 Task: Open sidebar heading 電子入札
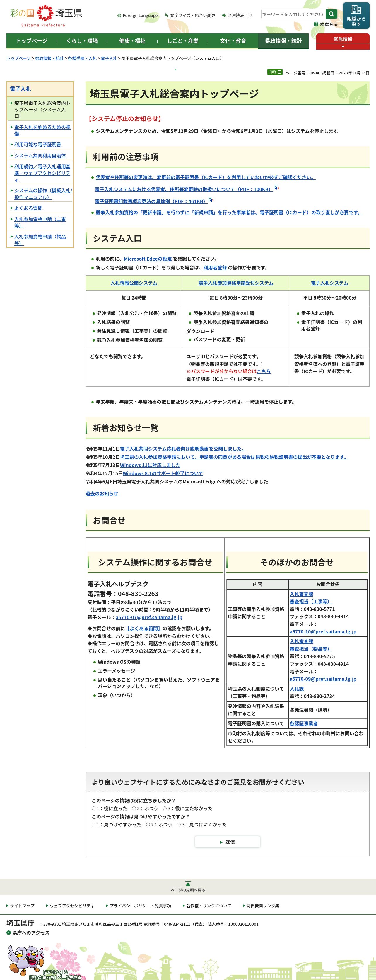20,89
